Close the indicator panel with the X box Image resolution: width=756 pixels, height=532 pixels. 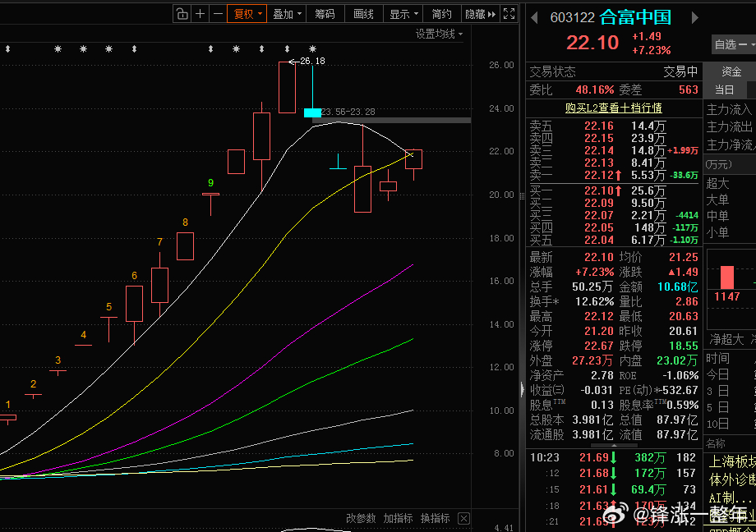pos(463,519)
